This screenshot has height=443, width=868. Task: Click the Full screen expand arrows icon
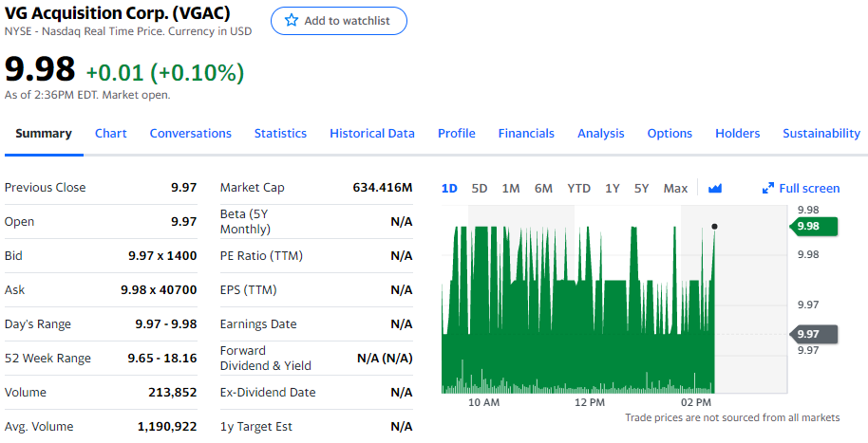pos(767,189)
